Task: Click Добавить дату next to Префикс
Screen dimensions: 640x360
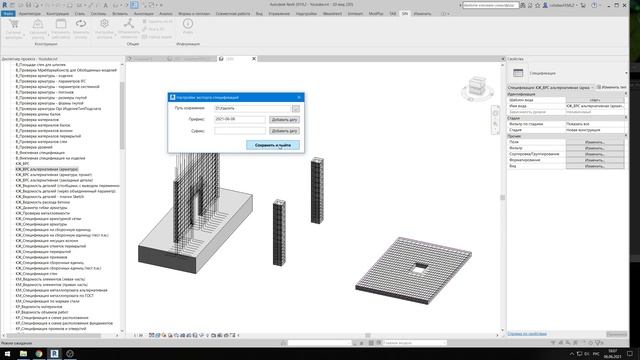Action: (284, 120)
